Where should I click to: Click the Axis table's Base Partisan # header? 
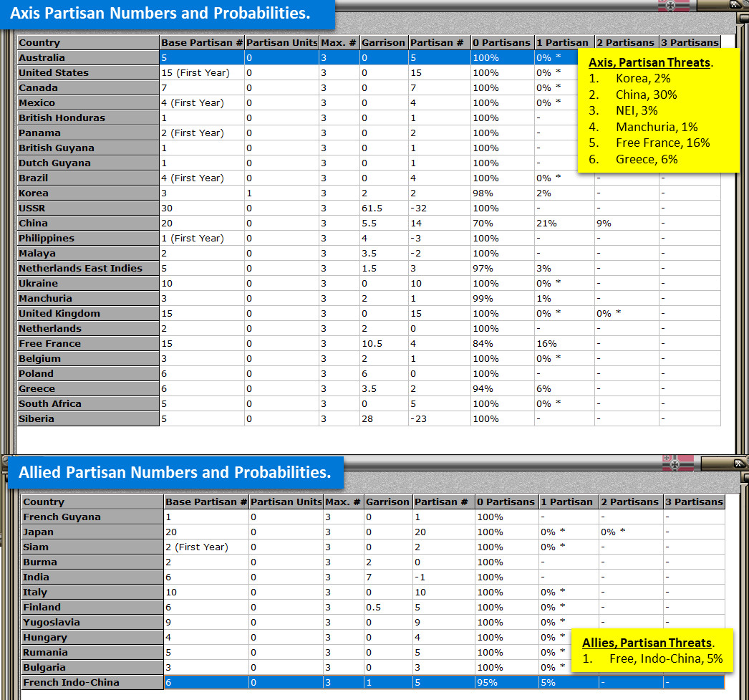click(202, 42)
